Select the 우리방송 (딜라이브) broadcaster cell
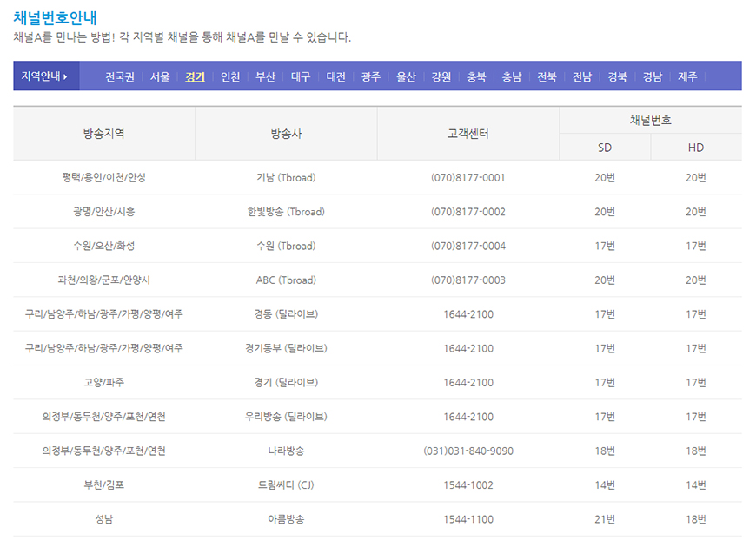The image size is (756, 540). tap(286, 417)
